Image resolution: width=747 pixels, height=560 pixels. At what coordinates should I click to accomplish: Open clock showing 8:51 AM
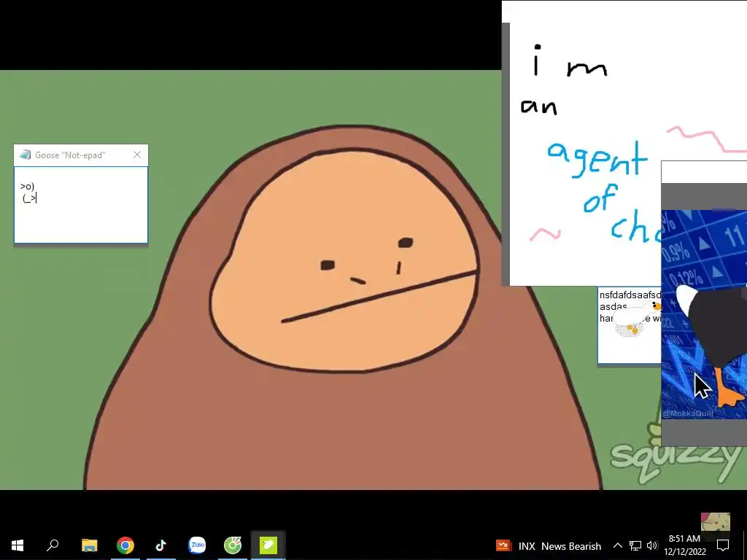click(684, 545)
